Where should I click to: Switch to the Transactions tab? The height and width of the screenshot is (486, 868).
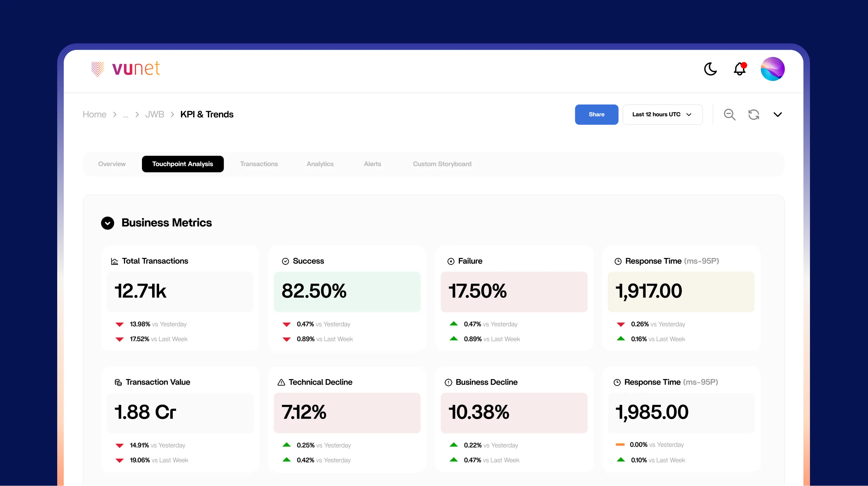click(259, 164)
